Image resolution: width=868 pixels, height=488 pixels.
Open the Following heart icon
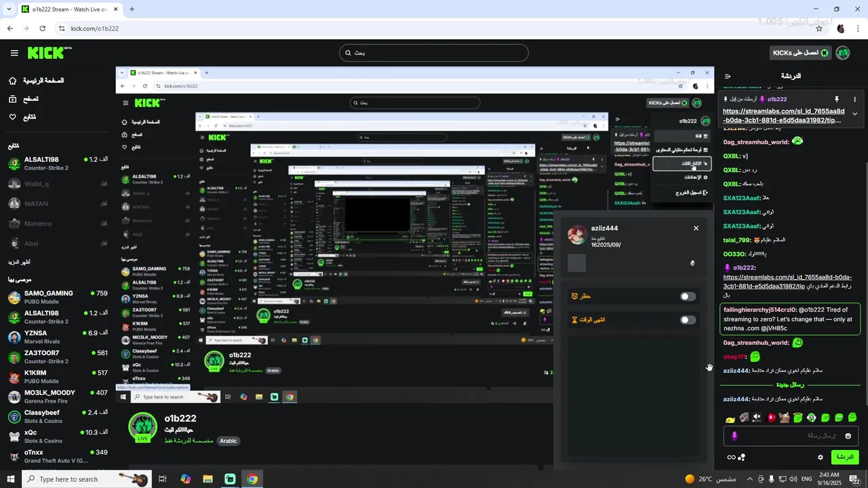[x=12, y=117]
